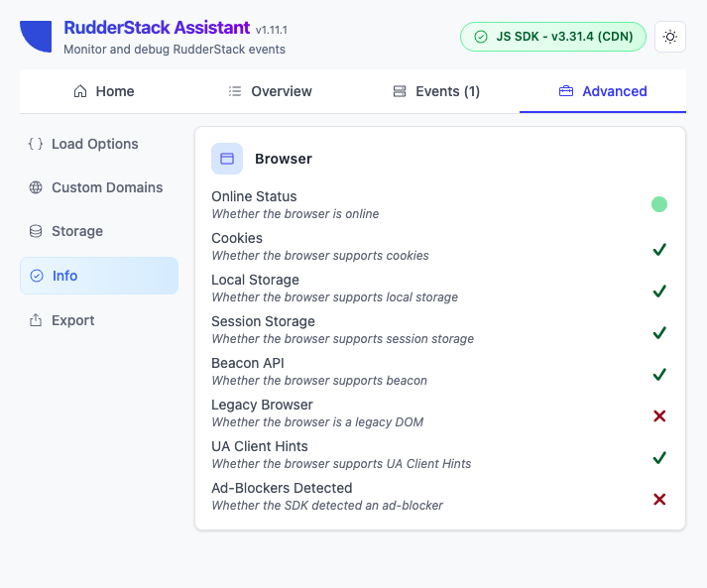
Task: Click "Whether the browser supports local storage"
Action: (x=335, y=297)
